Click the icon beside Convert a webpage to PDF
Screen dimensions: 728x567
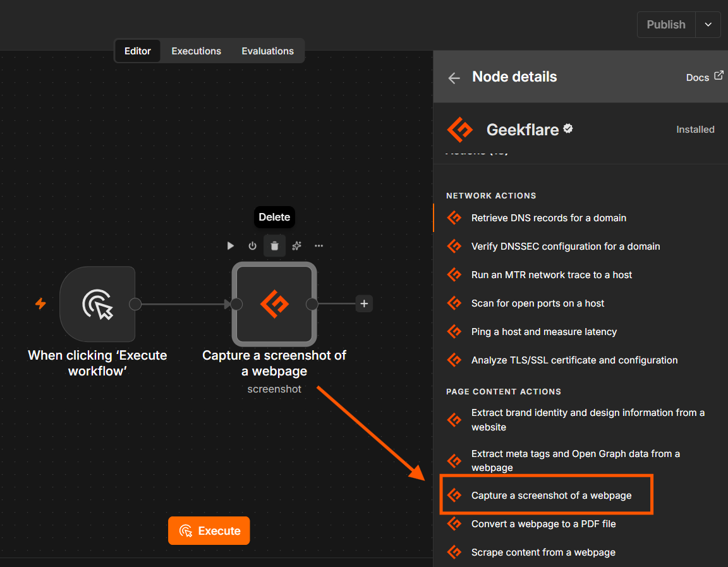pyautogui.click(x=454, y=523)
